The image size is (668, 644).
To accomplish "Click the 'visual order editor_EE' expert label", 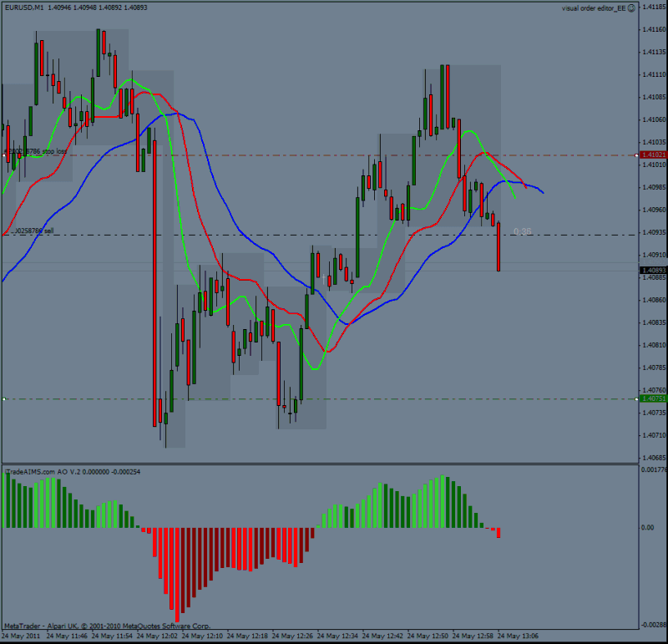I will [x=594, y=8].
